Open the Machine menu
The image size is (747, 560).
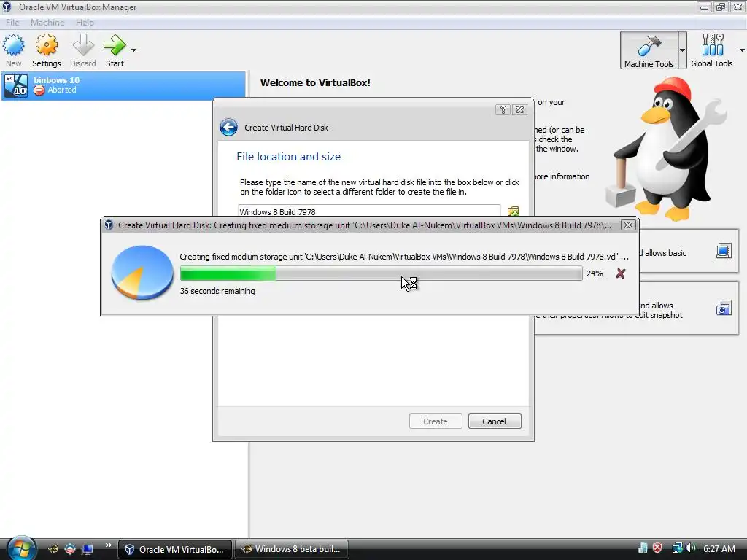(x=47, y=23)
